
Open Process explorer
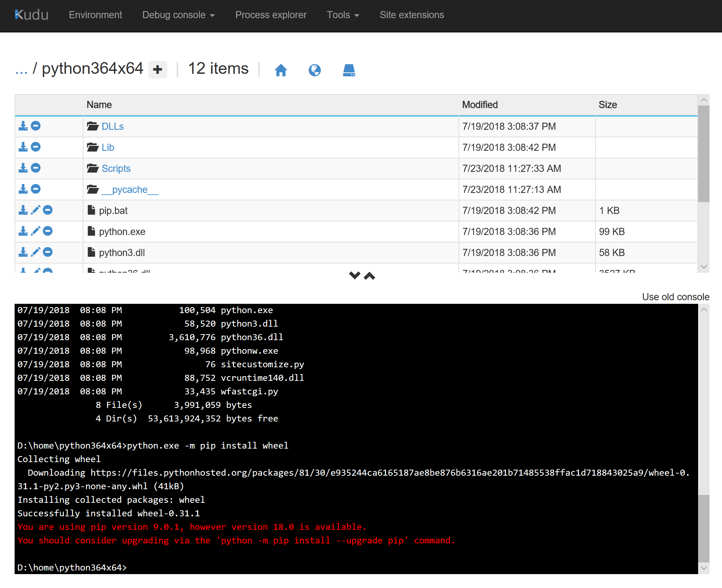click(x=271, y=15)
